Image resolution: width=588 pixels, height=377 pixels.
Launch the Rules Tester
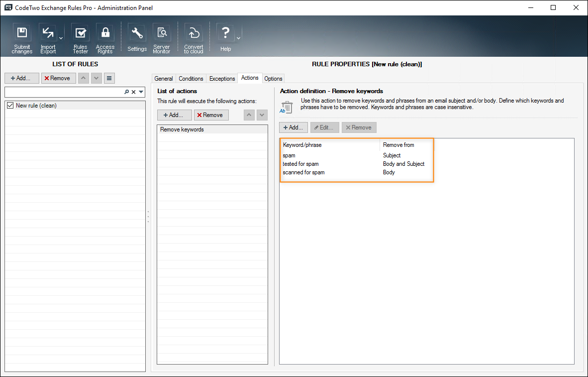(x=80, y=39)
